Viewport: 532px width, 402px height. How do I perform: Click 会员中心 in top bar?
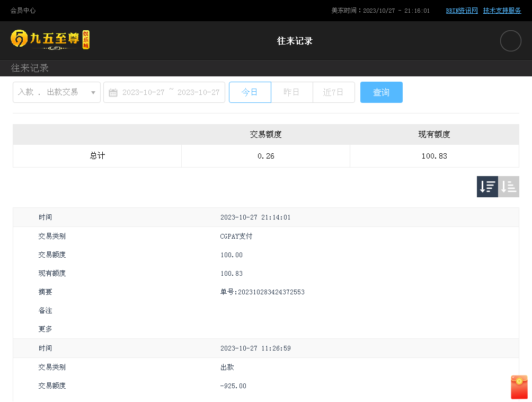click(23, 11)
